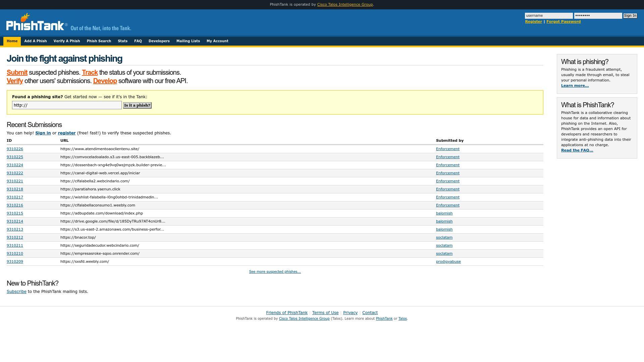Open the Add A Phish tab
This screenshot has height=362, width=644.
pos(35,41)
